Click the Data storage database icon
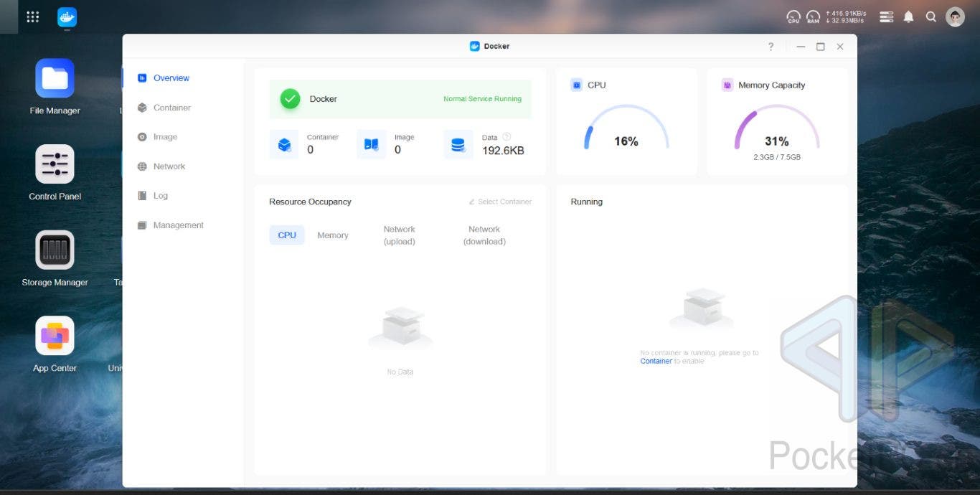980x495 pixels. (458, 144)
